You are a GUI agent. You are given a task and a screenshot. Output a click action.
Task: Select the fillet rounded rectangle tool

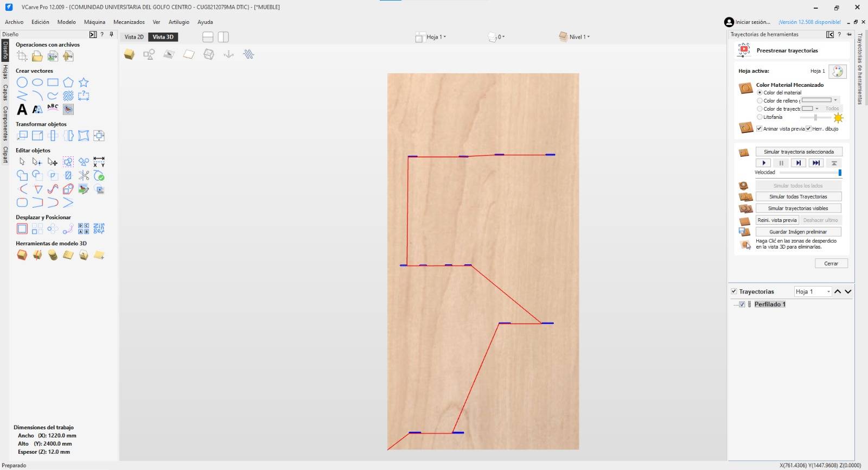click(x=22, y=202)
